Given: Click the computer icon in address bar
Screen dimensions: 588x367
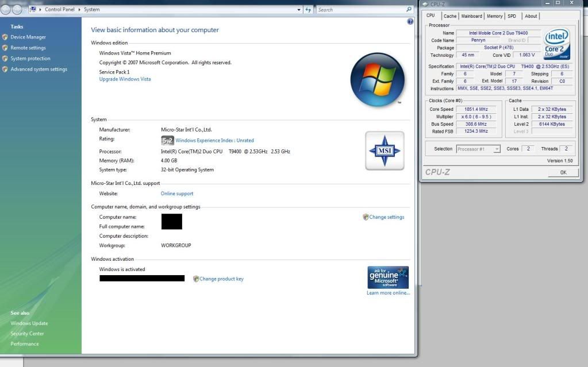Looking at the screenshot, I should click(x=33, y=9).
